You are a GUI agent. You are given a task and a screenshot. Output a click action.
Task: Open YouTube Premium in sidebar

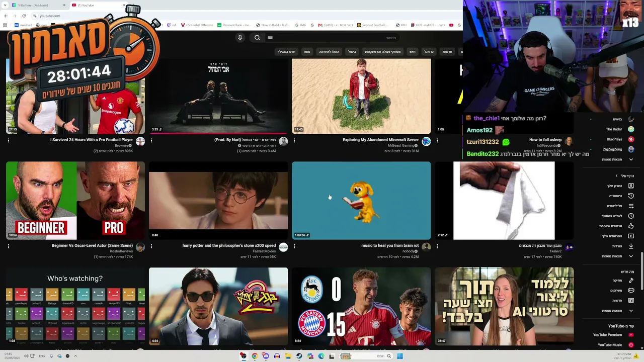coord(613,335)
